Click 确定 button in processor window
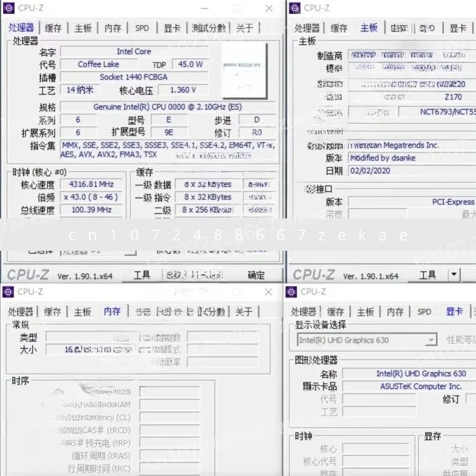Image resolution: width=476 pixels, height=476 pixels. (x=256, y=275)
